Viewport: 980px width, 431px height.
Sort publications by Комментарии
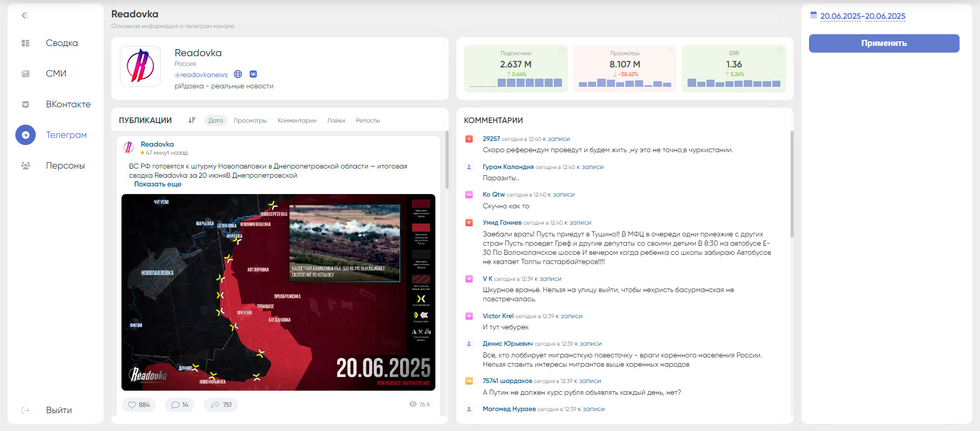[x=297, y=121]
